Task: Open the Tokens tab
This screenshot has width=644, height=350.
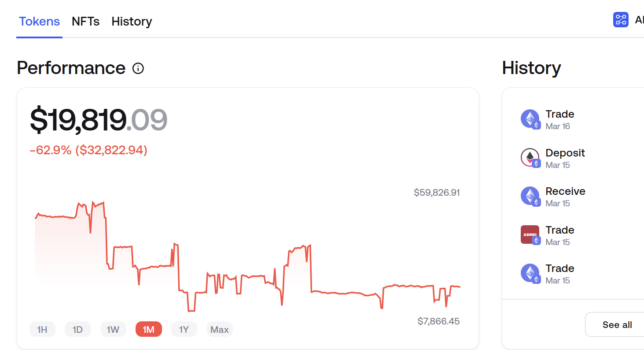Action: [x=39, y=21]
